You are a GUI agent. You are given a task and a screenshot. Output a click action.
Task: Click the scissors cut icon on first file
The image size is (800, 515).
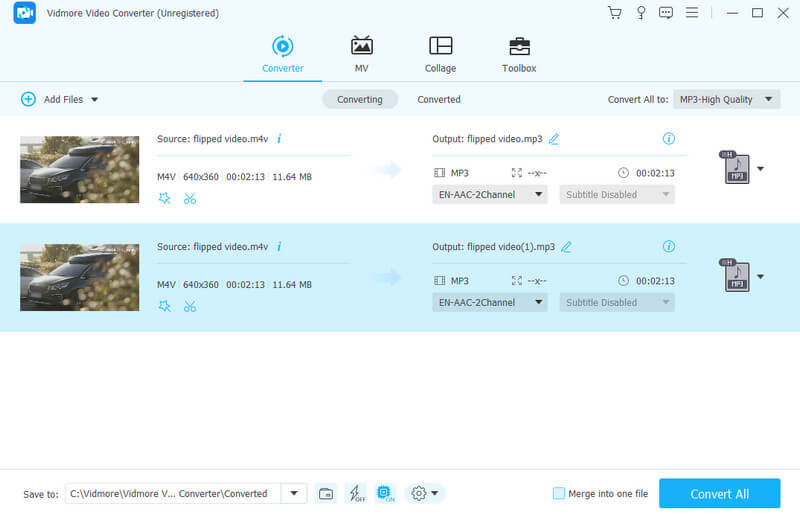click(x=190, y=198)
